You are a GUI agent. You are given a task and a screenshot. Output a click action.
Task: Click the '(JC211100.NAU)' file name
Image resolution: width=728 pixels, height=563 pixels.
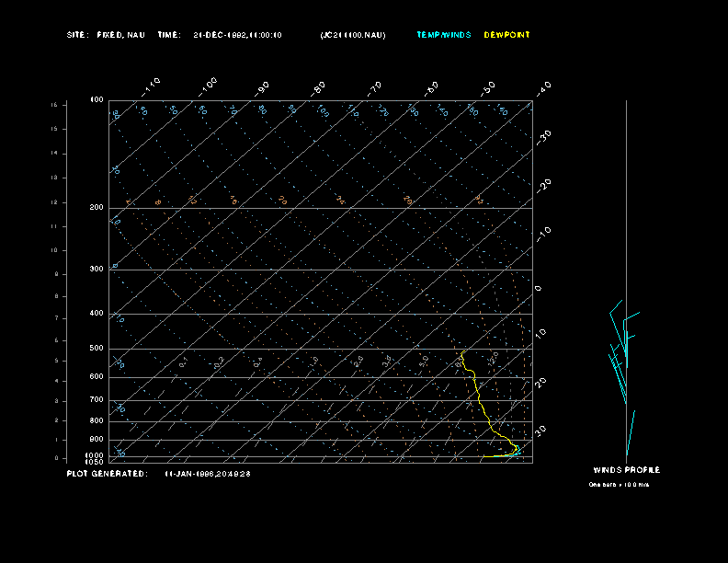coord(353,35)
